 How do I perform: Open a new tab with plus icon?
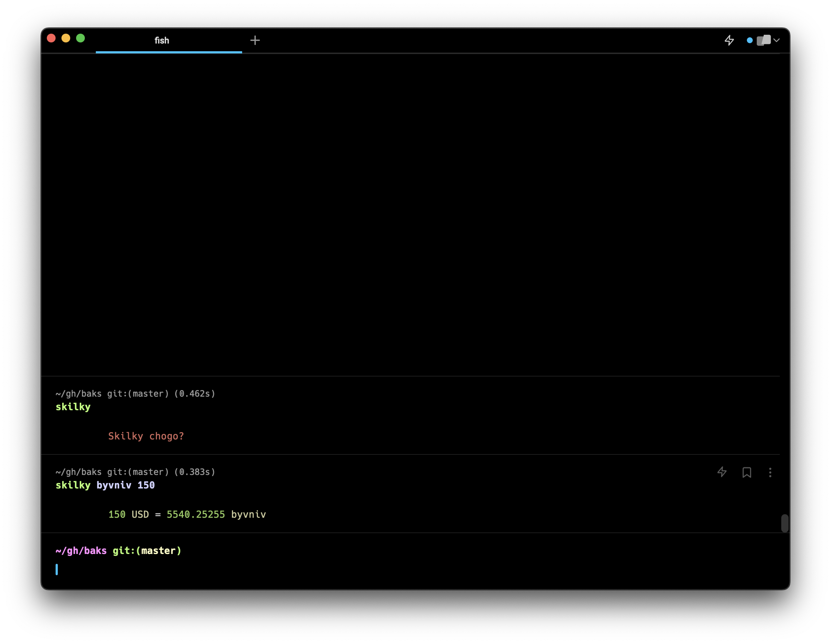tap(255, 40)
